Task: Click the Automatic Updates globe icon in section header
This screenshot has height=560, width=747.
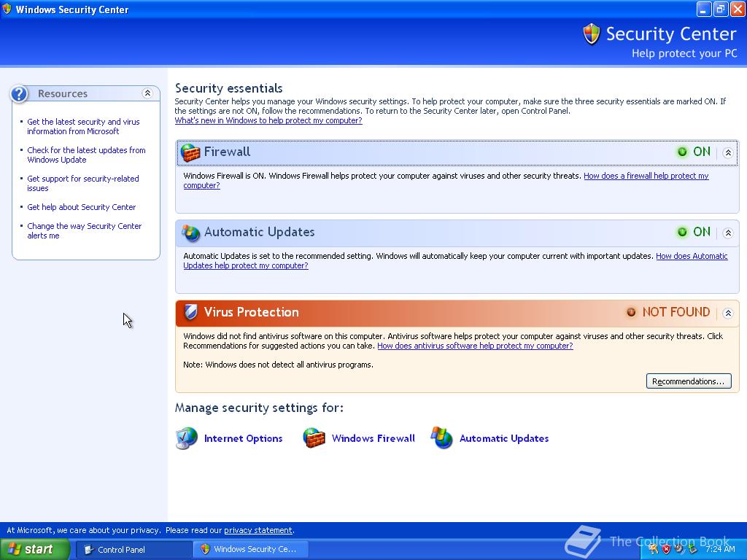Action: (x=190, y=233)
